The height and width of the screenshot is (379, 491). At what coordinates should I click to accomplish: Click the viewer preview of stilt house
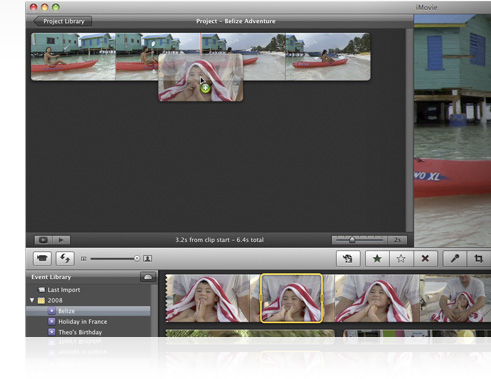pos(452,131)
